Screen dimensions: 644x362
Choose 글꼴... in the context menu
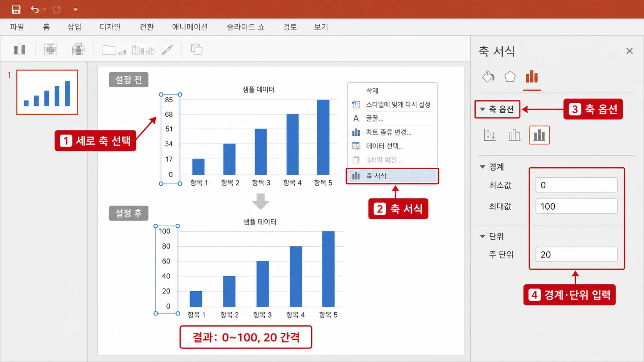tap(392, 118)
